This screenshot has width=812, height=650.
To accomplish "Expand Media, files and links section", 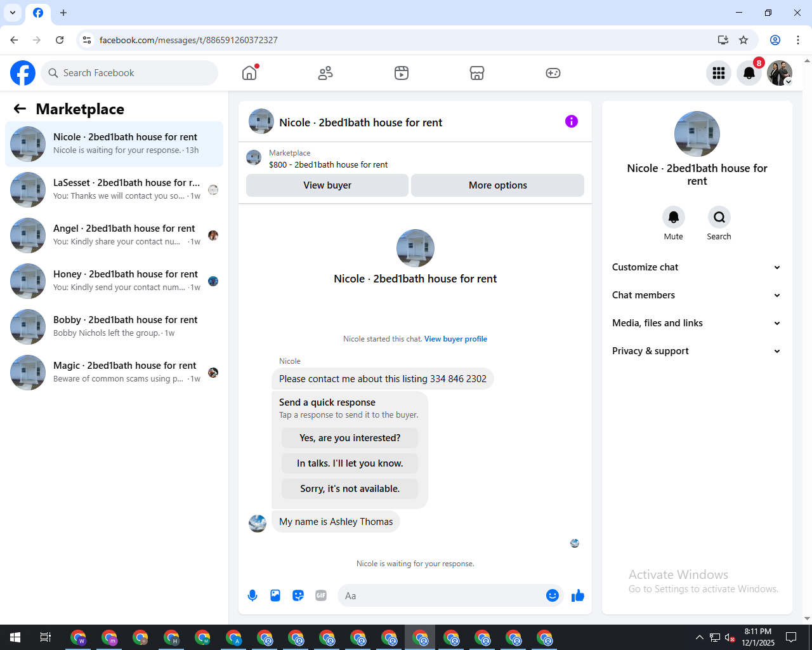I will click(x=697, y=323).
